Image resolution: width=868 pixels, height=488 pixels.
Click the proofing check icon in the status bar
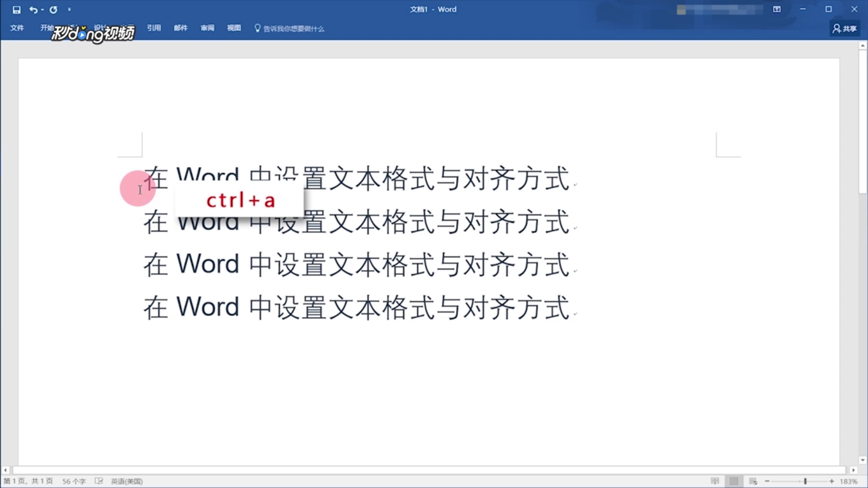tap(99, 481)
